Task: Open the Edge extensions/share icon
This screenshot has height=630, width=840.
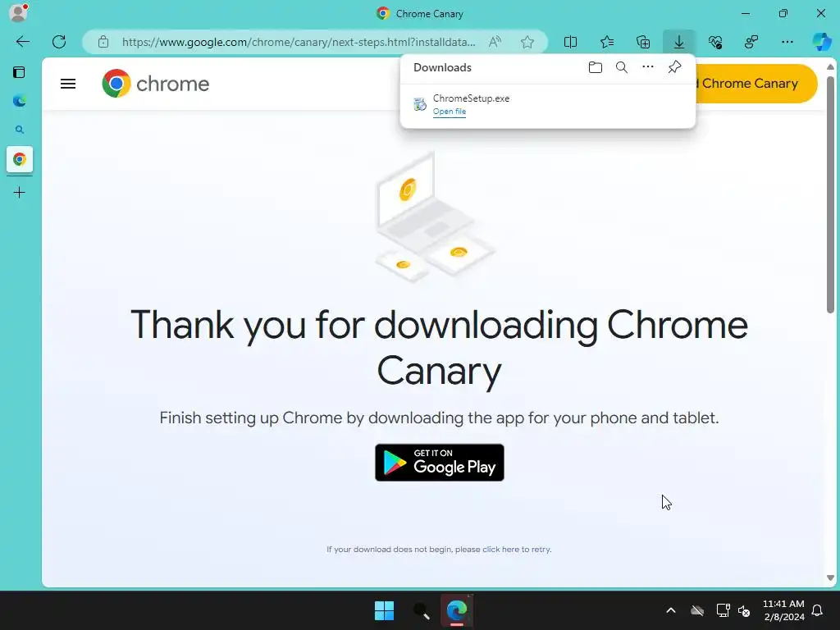Action: click(x=751, y=42)
